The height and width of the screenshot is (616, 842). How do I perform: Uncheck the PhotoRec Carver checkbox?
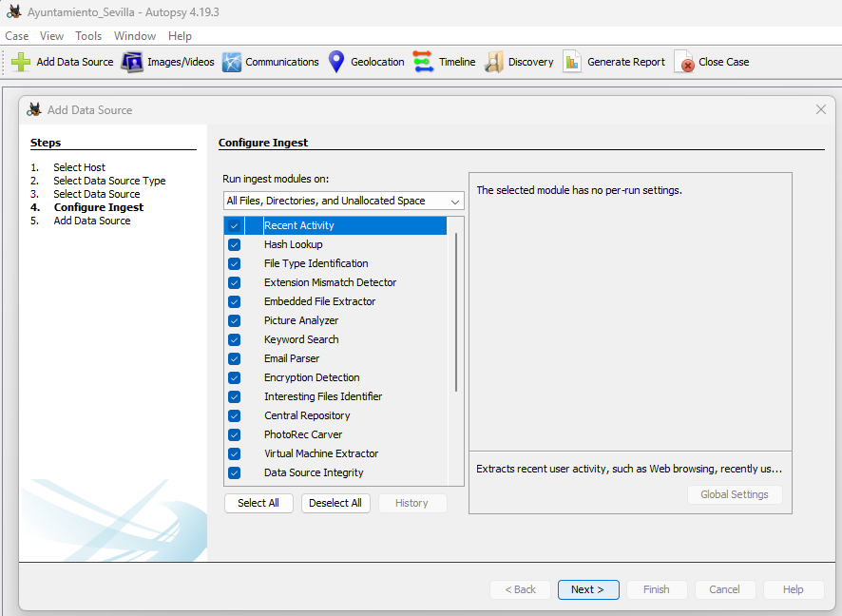234,435
